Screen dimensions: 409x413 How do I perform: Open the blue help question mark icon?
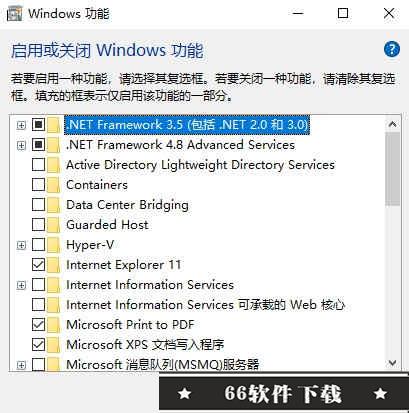(392, 49)
